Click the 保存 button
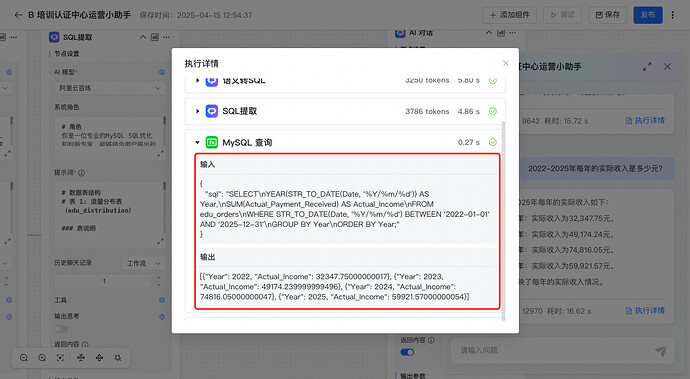690x379 pixels. pyautogui.click(x=607, y=15)
